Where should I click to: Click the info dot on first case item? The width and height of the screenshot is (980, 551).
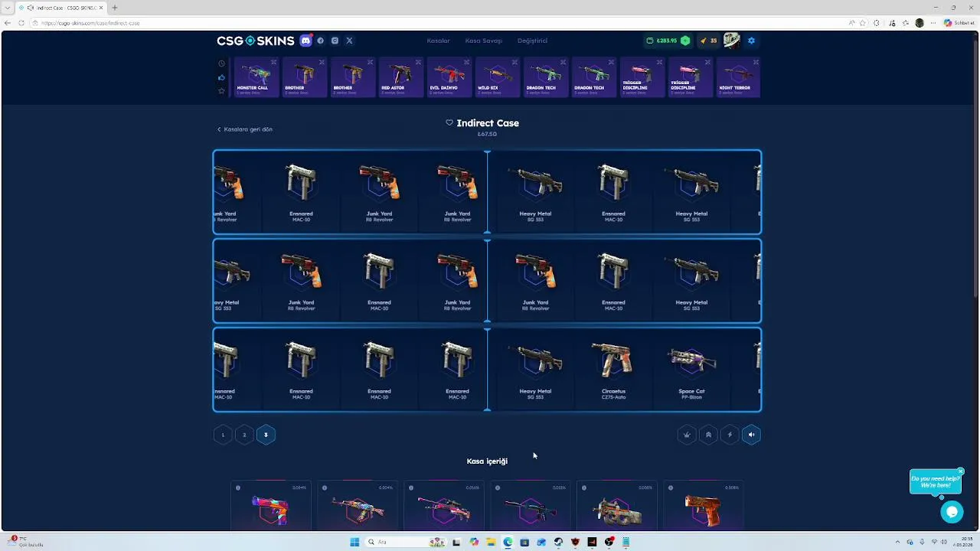tap(238, 487)
